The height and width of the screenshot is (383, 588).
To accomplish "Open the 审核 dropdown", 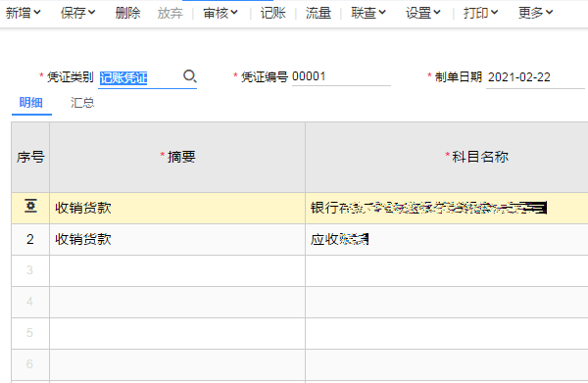I will pyautogui.click(x=220, y=13).
